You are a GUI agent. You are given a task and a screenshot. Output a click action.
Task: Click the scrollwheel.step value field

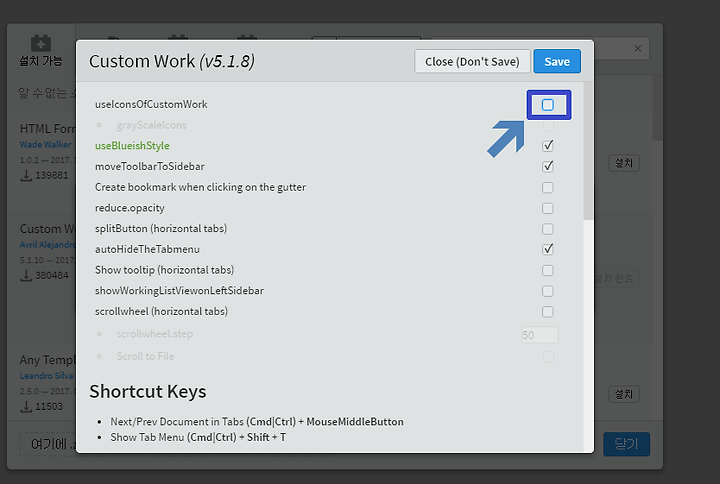click(x=540, y=335)
